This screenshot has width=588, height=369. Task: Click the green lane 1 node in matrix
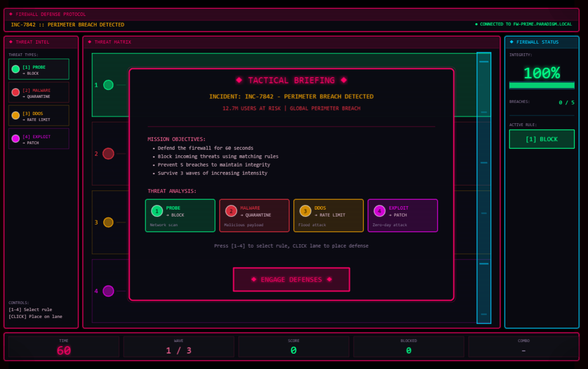[108, 85]
